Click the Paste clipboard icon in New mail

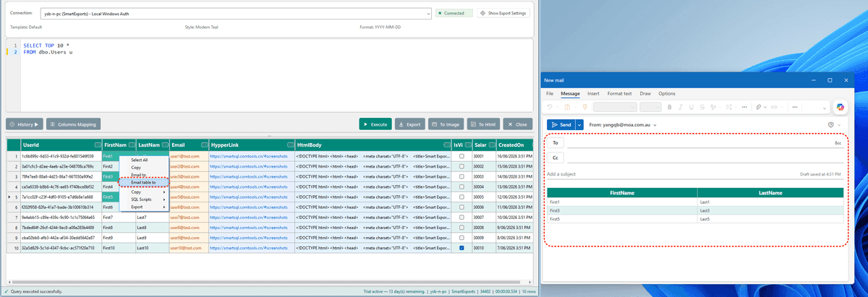click(567, 107)
